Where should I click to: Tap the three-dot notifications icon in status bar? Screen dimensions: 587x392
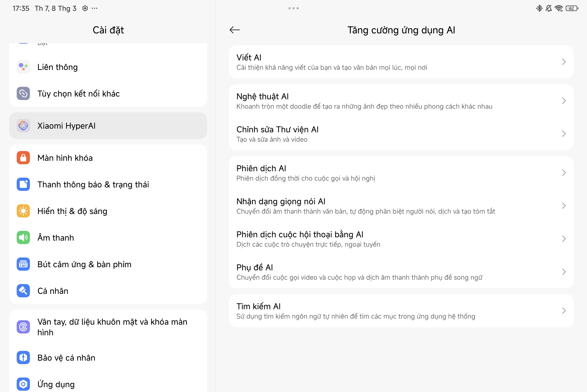coord(94,8)
